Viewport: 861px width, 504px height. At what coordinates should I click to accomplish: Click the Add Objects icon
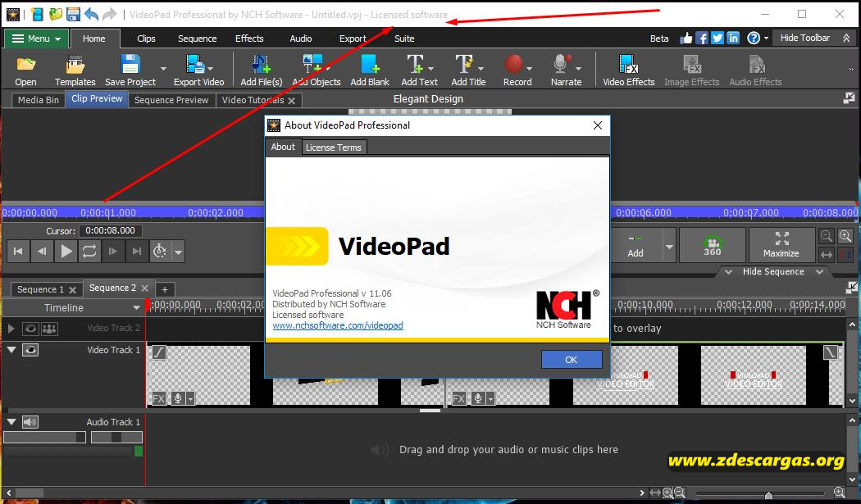[312, 64]
